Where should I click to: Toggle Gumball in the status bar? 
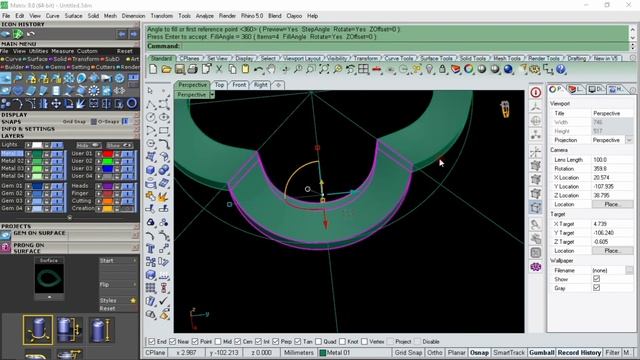pyautogui.click(x=541, y=353)
